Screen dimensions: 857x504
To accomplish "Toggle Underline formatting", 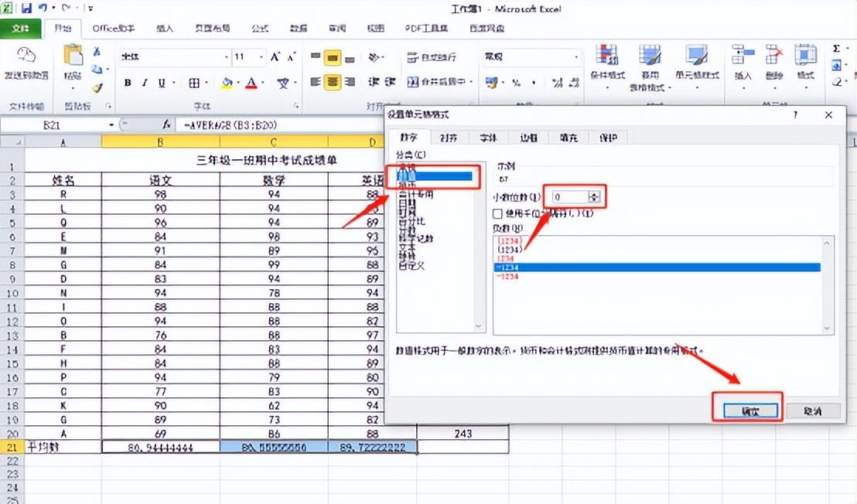I will 162,83.
